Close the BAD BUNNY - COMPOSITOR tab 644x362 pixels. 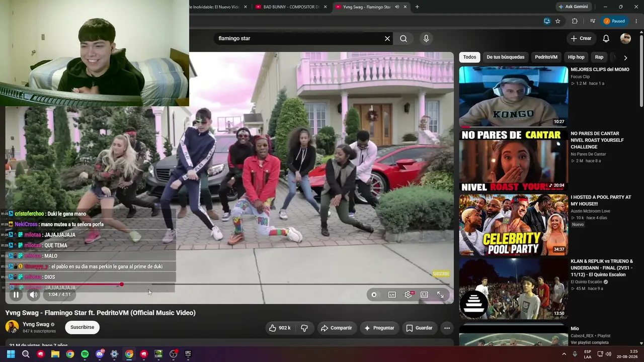325,7
